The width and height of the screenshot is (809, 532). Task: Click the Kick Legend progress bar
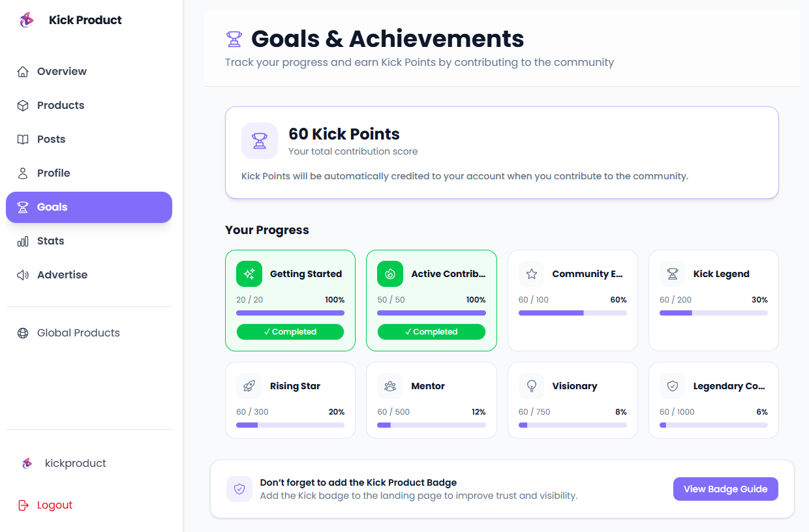[x=713, y=313]
